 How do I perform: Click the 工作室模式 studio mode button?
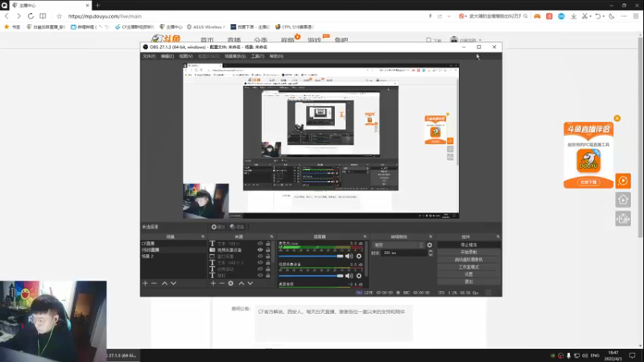click(x=469, y=267)
